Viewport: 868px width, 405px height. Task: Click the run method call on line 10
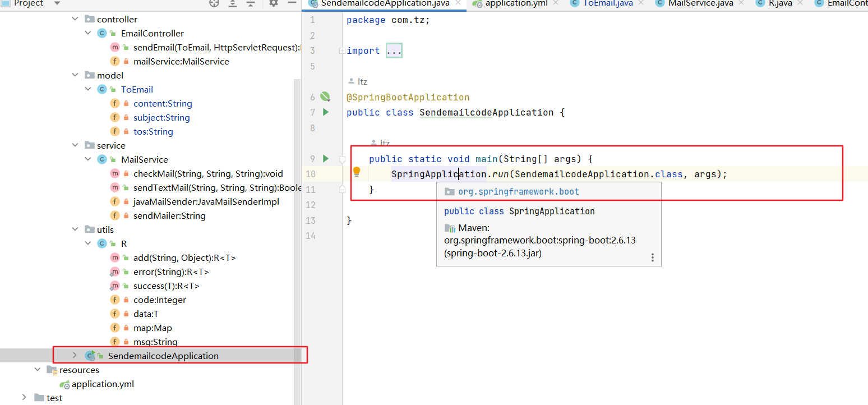pyautogui.click(x=501, y=174)
